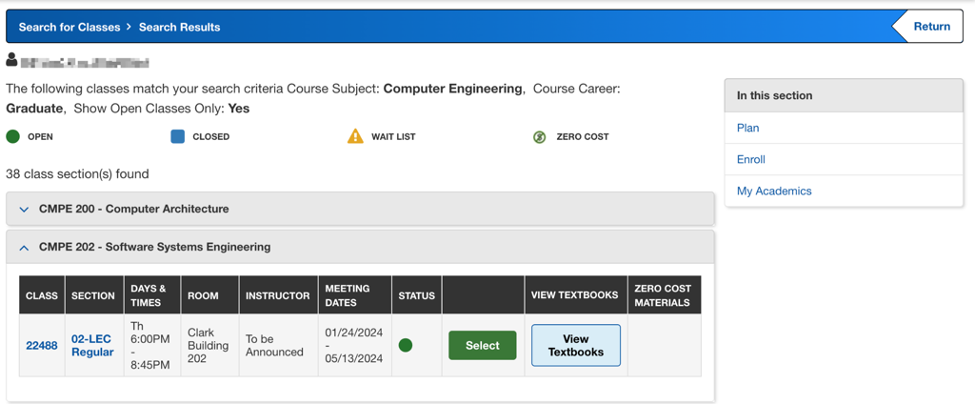Click the user profile icon near name
The image size is (977, 404).
(12, 60)
